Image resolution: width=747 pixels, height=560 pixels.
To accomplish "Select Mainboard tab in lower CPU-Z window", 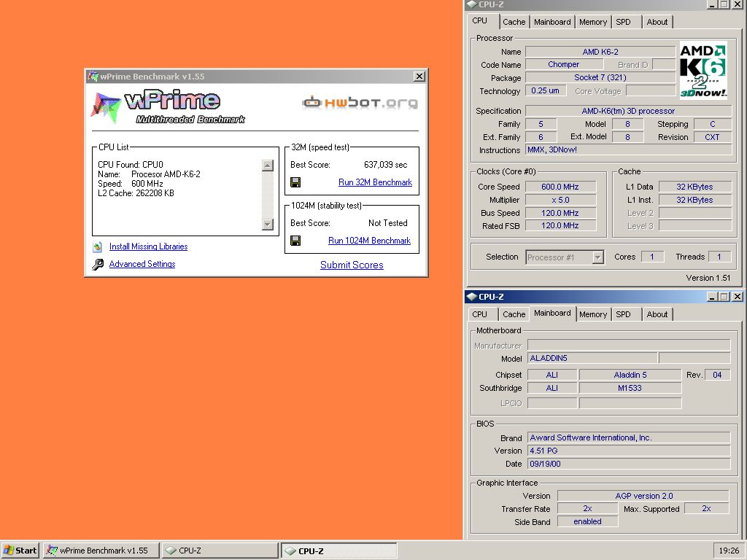I will [552, 314].
